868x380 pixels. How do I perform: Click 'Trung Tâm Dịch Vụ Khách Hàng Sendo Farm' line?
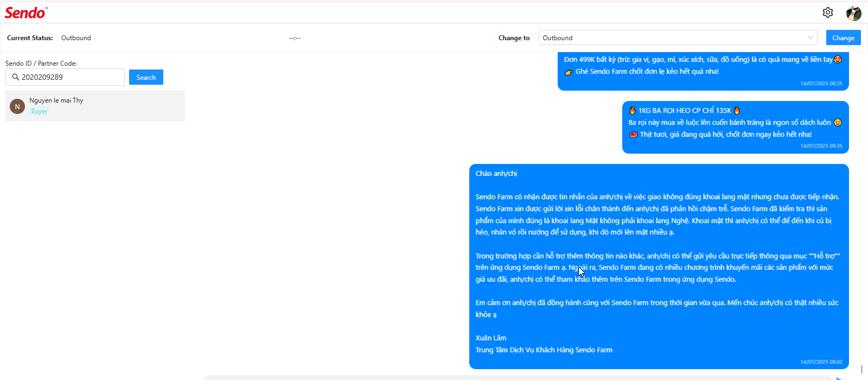(544, 350)
